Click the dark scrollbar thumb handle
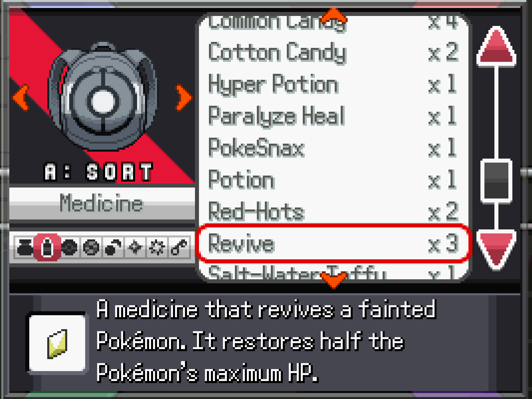Screen dimensions: 532x399 496,181
